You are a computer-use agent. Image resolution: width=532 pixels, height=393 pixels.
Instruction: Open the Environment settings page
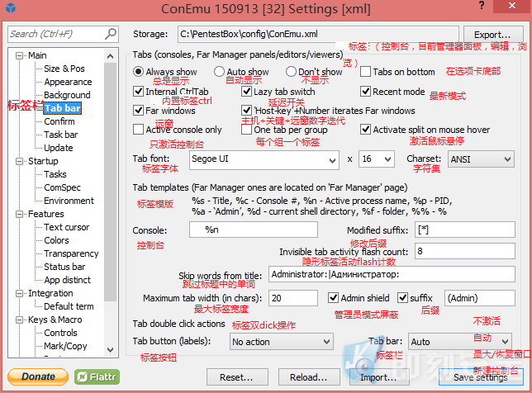[69, 201]
